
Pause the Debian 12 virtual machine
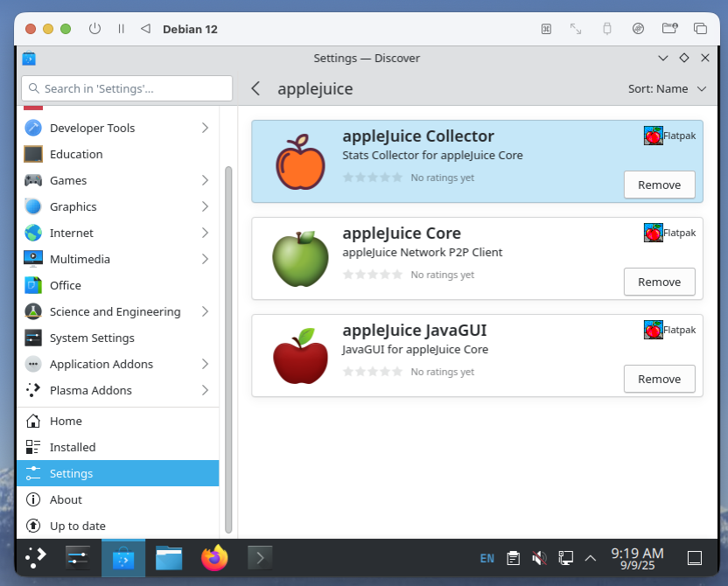[121, 29]
